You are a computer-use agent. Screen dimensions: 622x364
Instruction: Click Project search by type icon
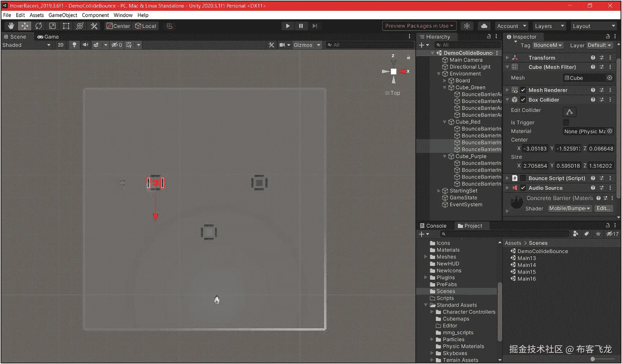575,234
